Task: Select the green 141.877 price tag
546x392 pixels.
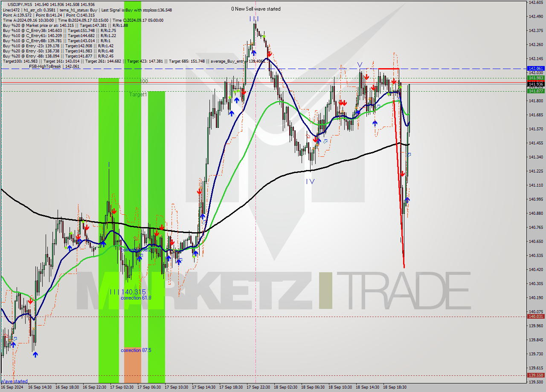Action: coord(536,91)
